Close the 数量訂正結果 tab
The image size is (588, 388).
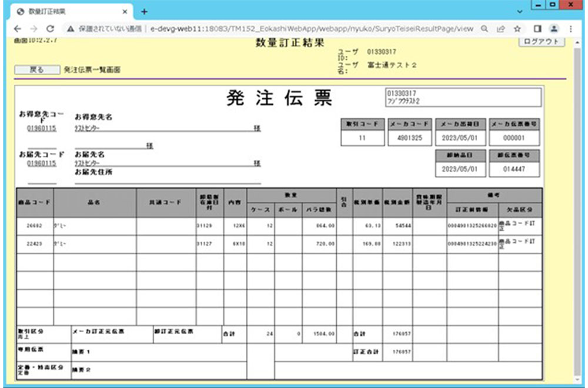[125, 12]
